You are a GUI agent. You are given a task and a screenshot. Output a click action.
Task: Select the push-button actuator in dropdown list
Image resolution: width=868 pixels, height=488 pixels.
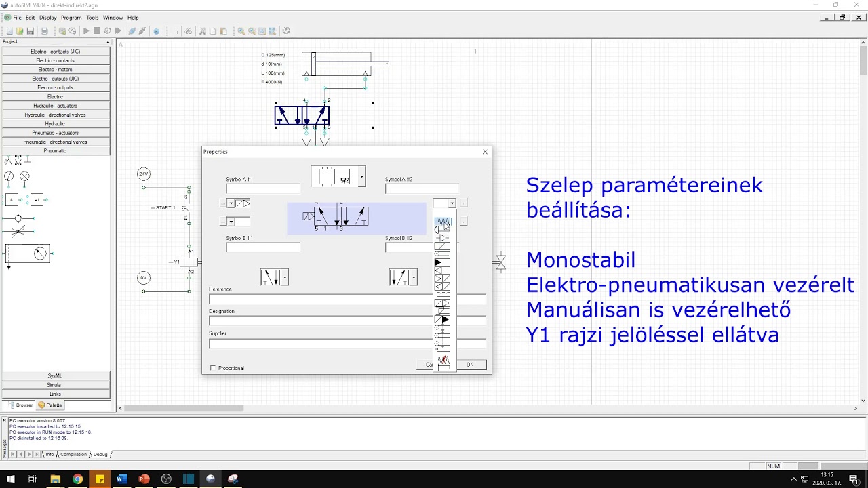tap(442, 230)
